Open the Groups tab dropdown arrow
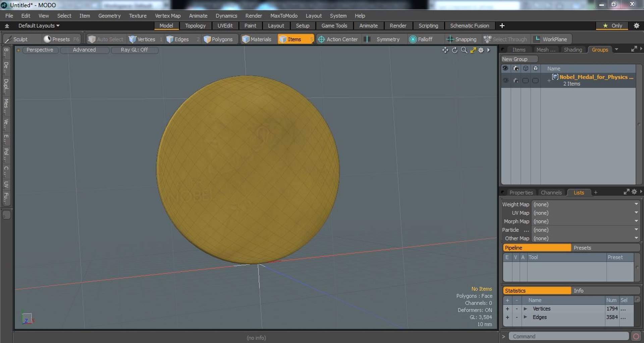Image resolution: width=644 pixels, height=343 pixels. coord(616,49)
